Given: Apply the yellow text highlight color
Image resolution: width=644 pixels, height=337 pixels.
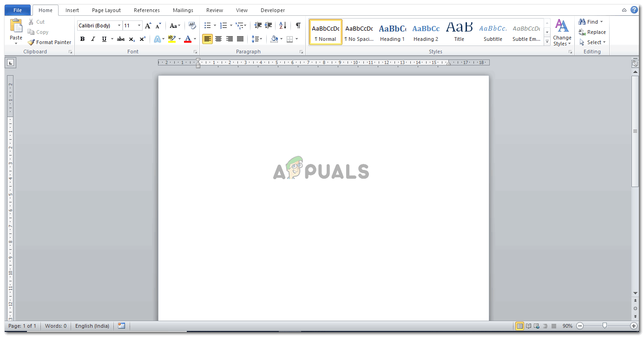Looking at the screenshot, I should (x=171, y=39).
